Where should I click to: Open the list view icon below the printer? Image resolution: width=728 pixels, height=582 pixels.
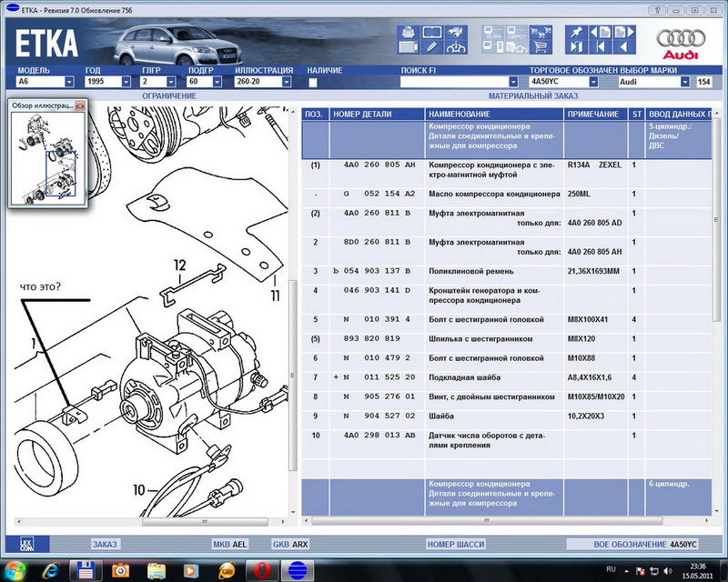(x=408, y=47)
